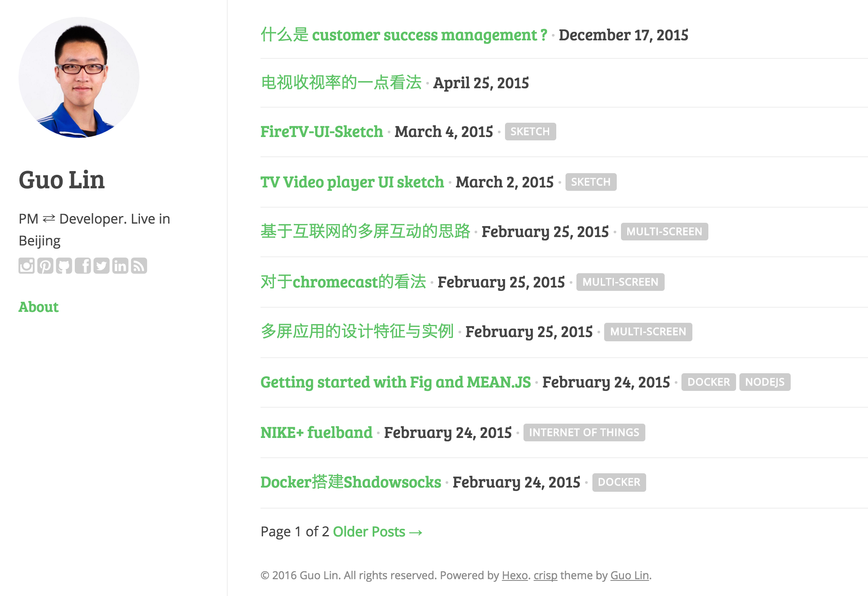Follow the Hexo footer link

coord(515,575)
